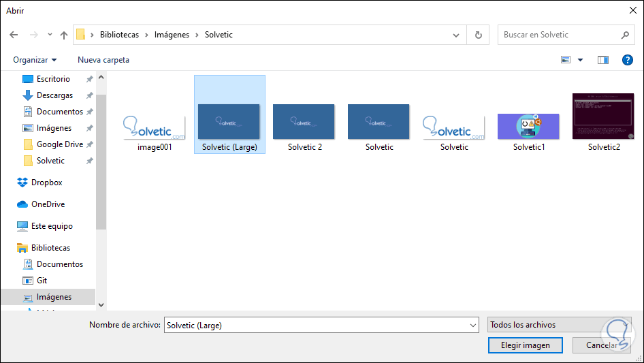
Task: Select the blue Solvetic thumbnail
Action: [x=379, y=122]
